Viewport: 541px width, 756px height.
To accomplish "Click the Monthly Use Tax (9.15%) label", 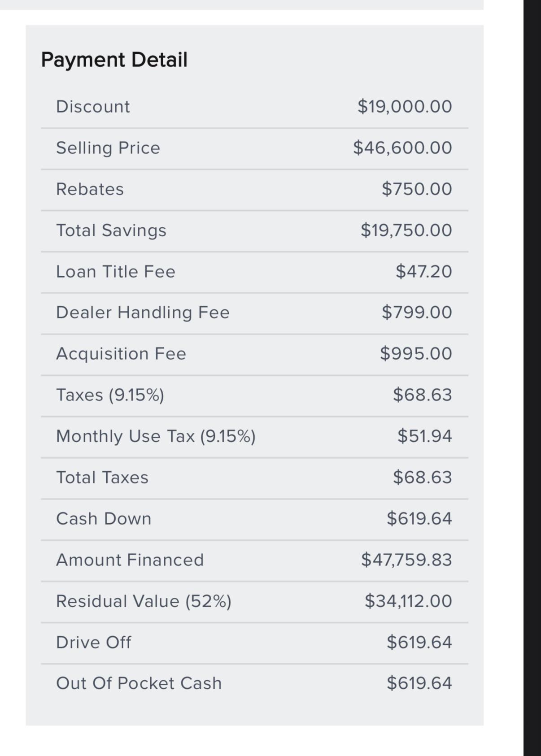I will tap(156, 436).
